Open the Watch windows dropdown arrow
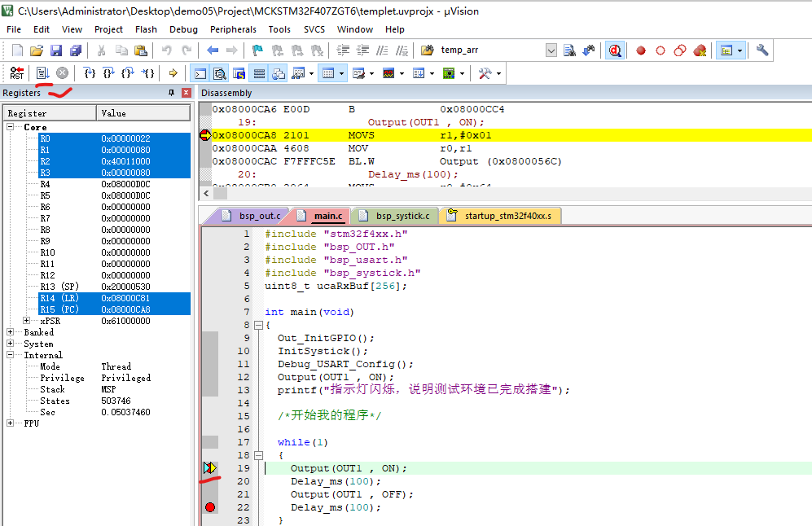This screenshot has width=812, height=526. pyautogui.click(x=311, y=73)
